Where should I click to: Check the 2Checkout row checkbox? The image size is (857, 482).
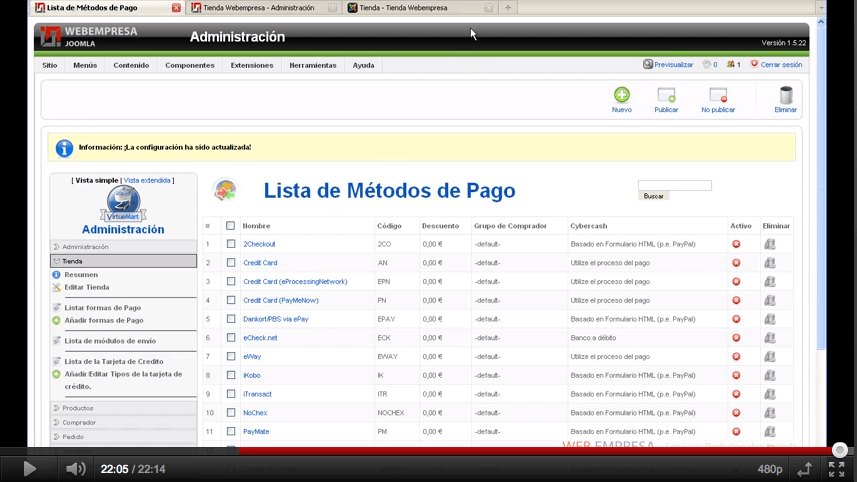(x=231, y=244)
